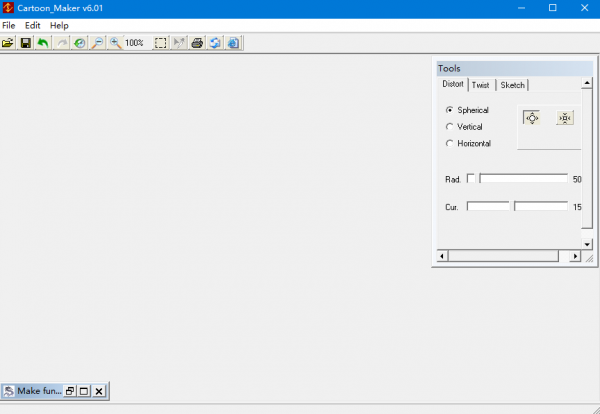Image resolution: width=600 pixels, height=414 pixels.
Task: Close the minimized Make fun window
Action: [99, 391]
